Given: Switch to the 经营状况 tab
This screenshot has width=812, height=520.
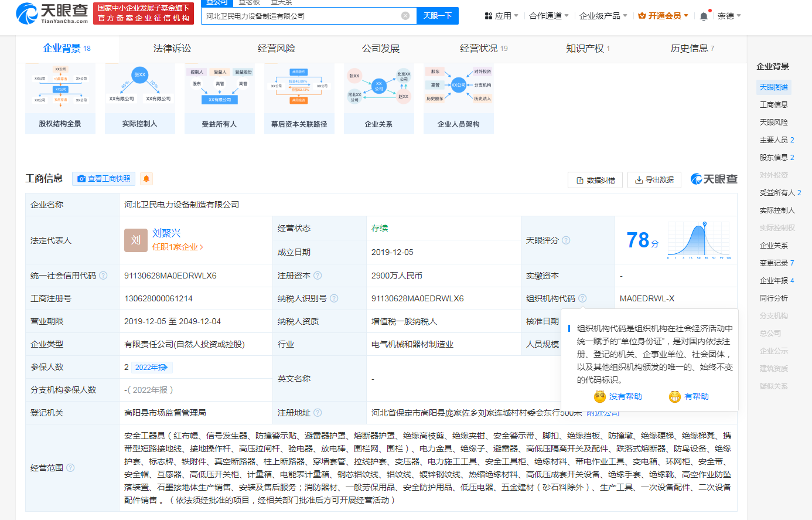Looking at the screenshot, I should (484, 49).
